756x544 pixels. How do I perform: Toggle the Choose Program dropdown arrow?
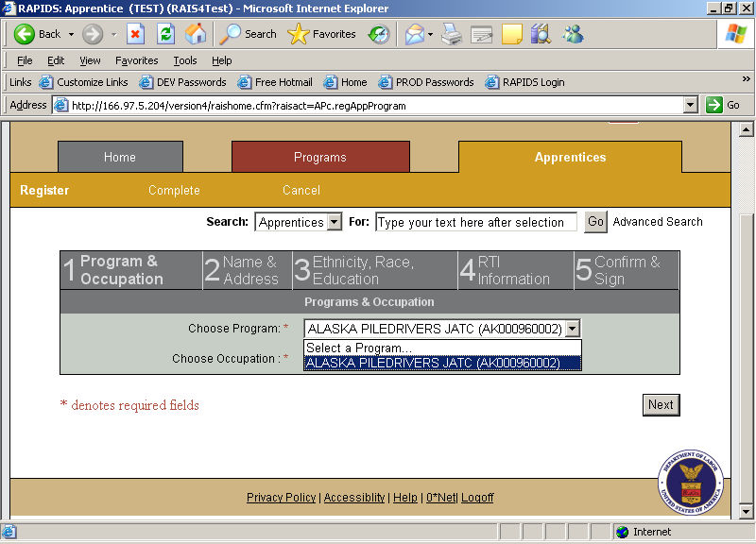[x=573, y=329]
